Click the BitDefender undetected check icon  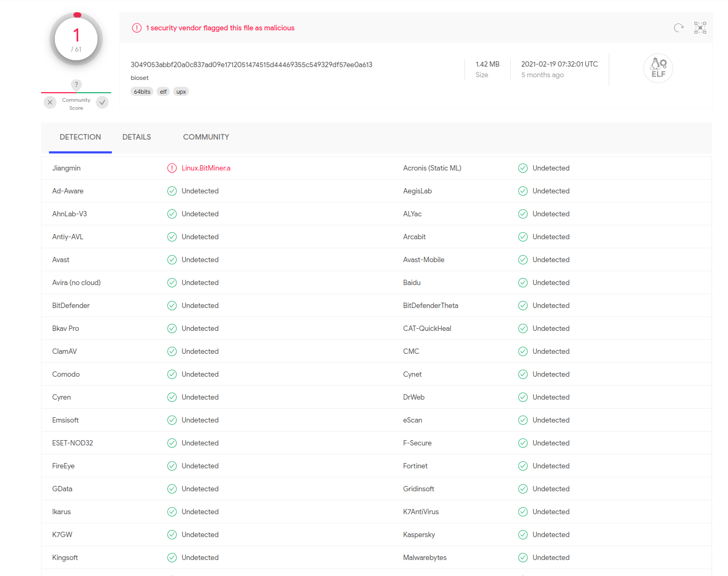click(172, 305)
